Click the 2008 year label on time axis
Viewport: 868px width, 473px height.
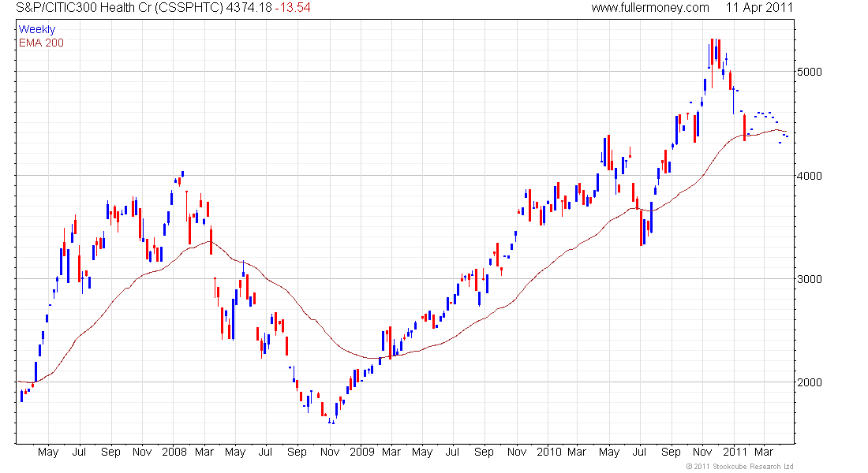tap(174, 452)
